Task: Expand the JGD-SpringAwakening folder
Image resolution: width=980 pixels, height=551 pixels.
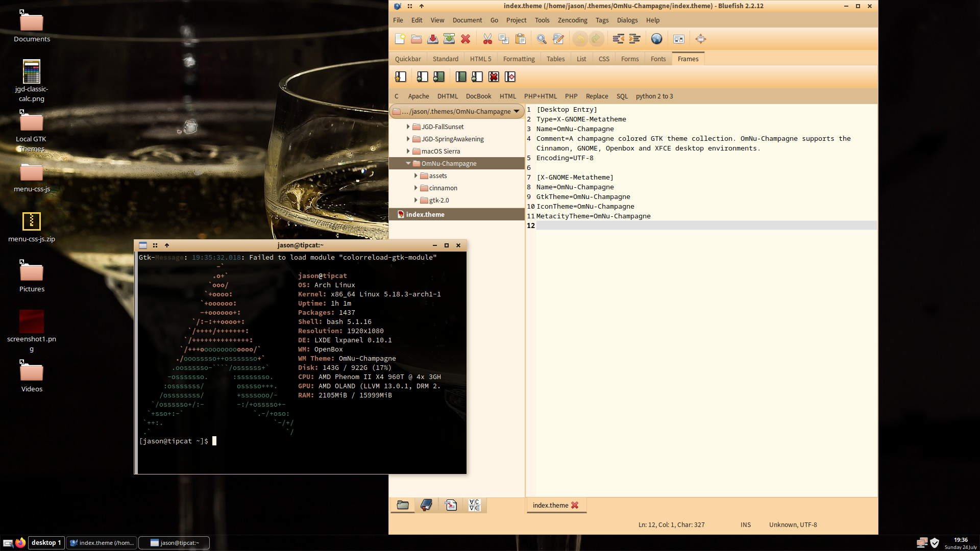Action: point(408,139)
